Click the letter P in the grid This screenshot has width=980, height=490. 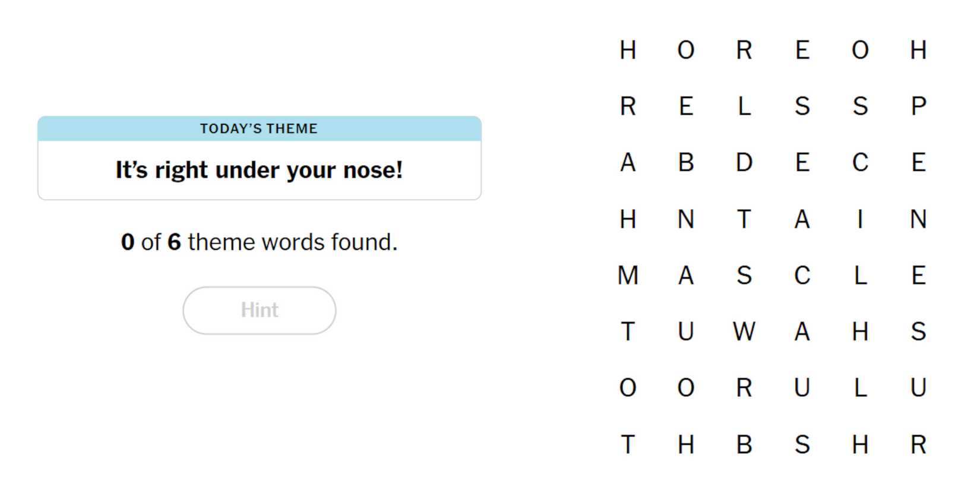point(918,106)
